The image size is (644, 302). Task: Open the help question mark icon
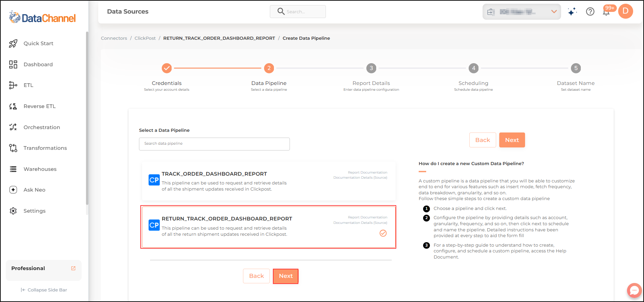[x=590, y=12]
